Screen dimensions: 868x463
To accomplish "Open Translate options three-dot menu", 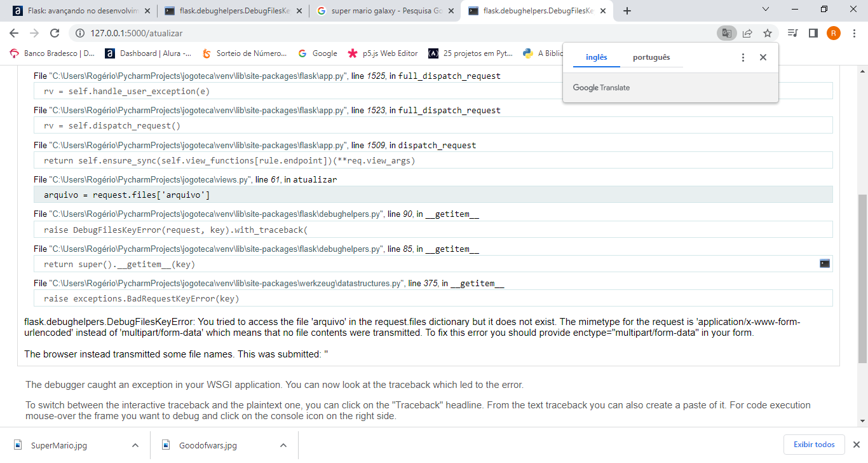I will tap(743, 57).
